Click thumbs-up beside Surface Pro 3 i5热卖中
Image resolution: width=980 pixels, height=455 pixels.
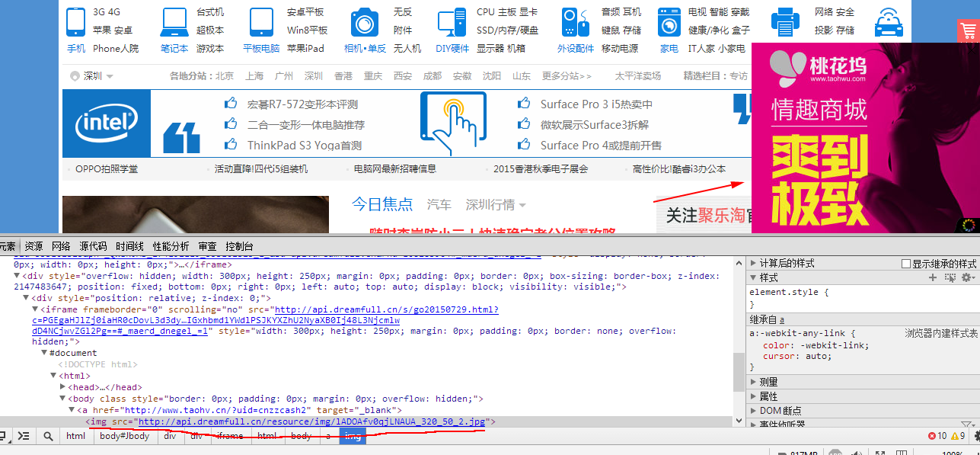pos(524,103)
